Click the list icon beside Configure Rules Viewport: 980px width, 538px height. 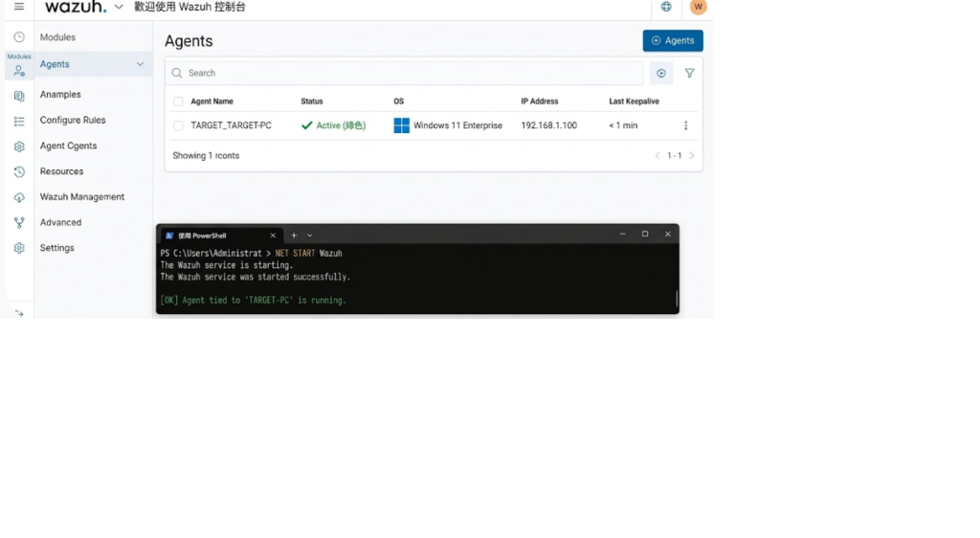point(19,122)
